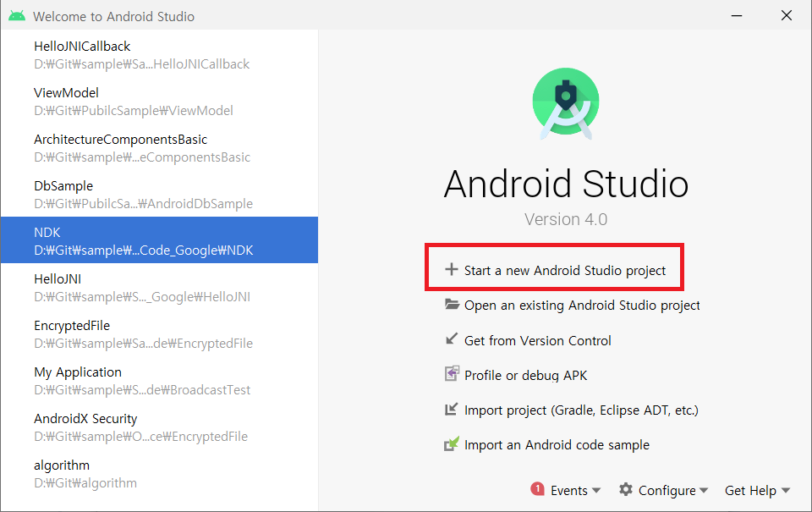Open the HelloJNI recent project
This screenshot has width=812, height=512.
tap(160, 287)
